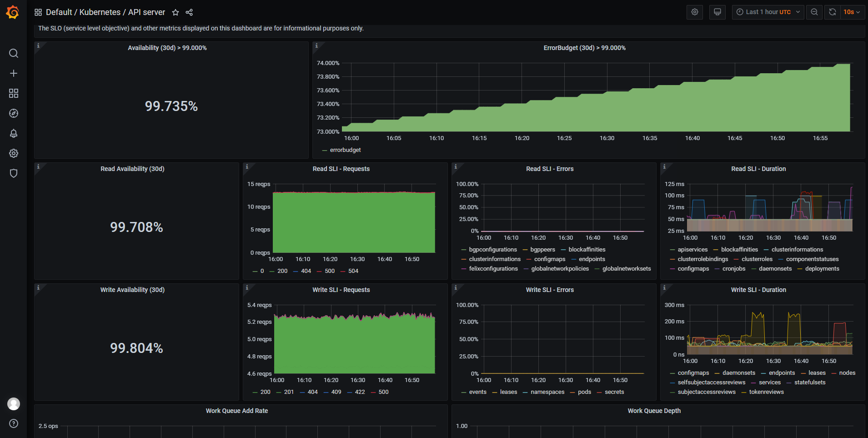Open the Read SLI - Requests panel title menu
The width and height of the screenshot is (868, 438).
[x=341, y=169]
